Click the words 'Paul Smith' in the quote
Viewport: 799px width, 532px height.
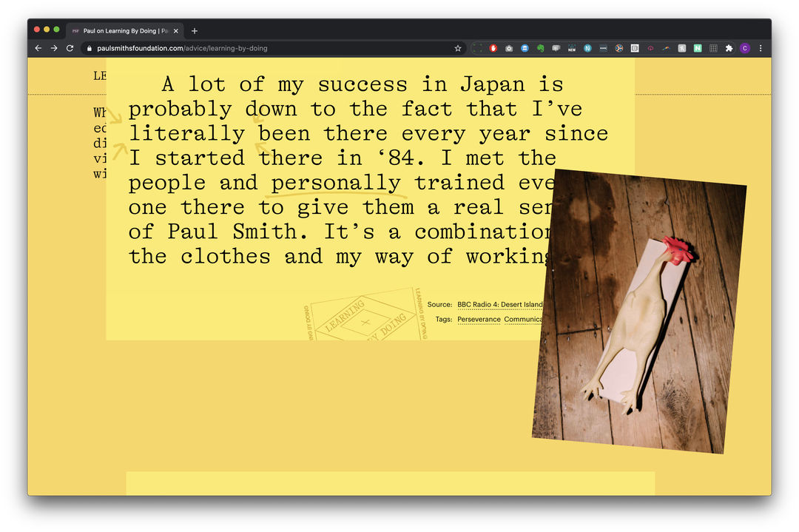pyautogui.click(x=232, y=232)
